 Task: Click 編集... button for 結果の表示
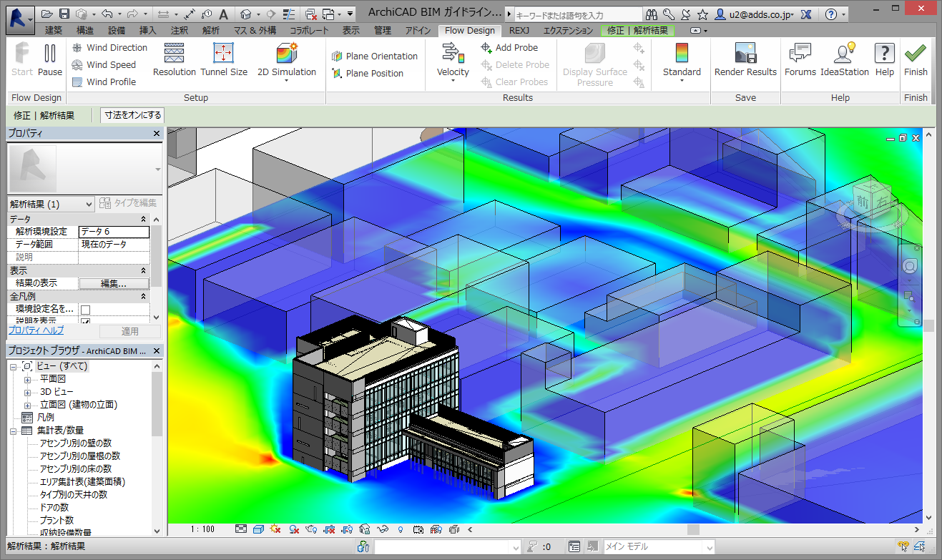[x=114, y=284]
